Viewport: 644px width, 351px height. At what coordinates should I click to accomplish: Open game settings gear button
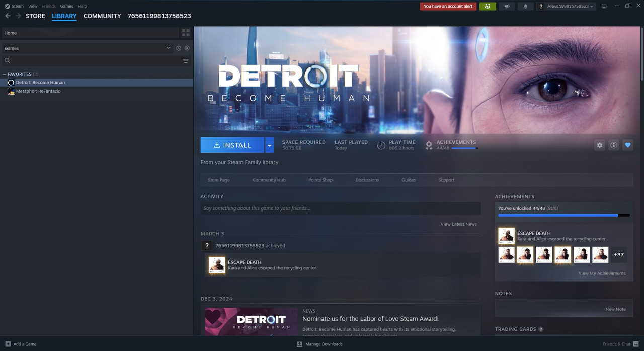tap(599, 145)
